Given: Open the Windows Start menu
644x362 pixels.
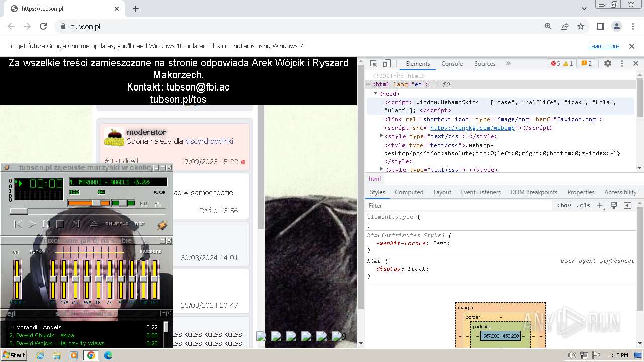Looking at the screenshot, I should 14,355.
